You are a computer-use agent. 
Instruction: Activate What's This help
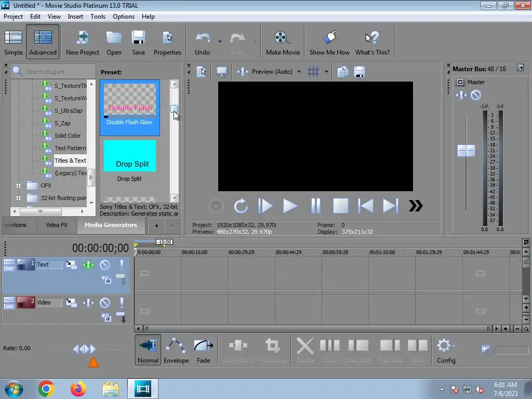coord(372,43)
